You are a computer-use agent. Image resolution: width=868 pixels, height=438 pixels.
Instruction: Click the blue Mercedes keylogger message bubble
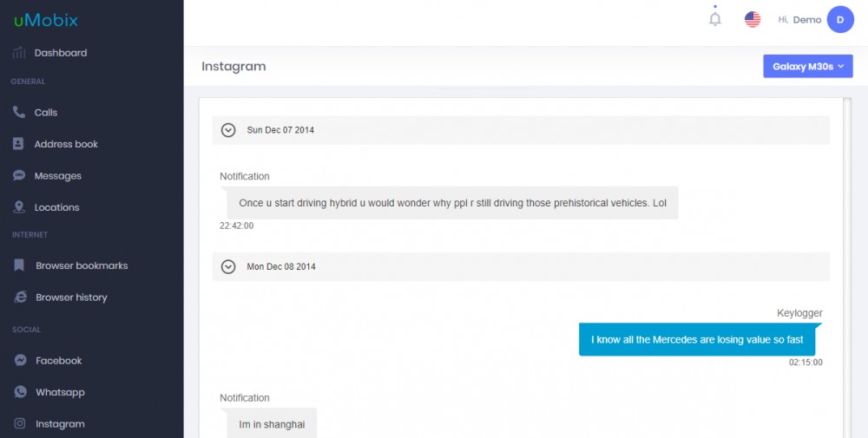coord(697,340)
